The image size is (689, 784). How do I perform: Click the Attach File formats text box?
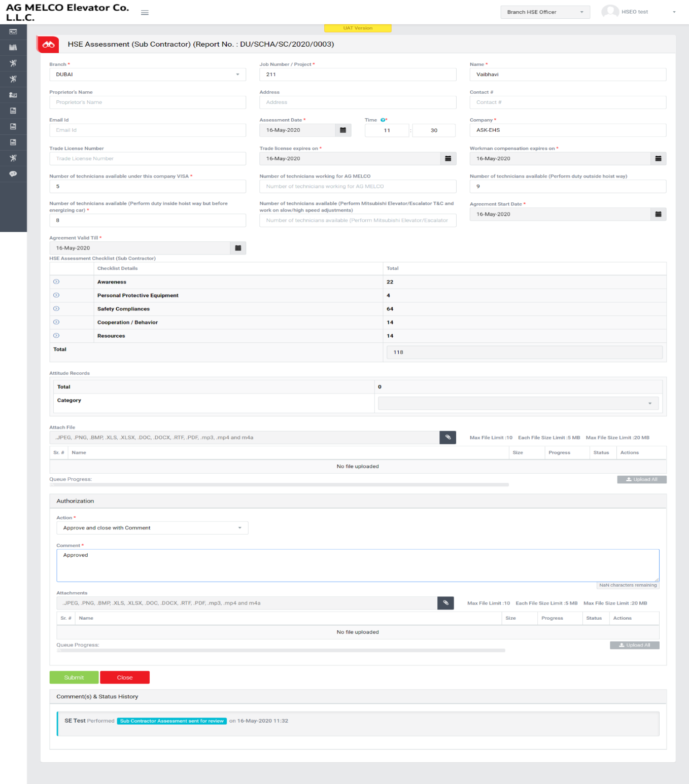(x=245, y=437)
